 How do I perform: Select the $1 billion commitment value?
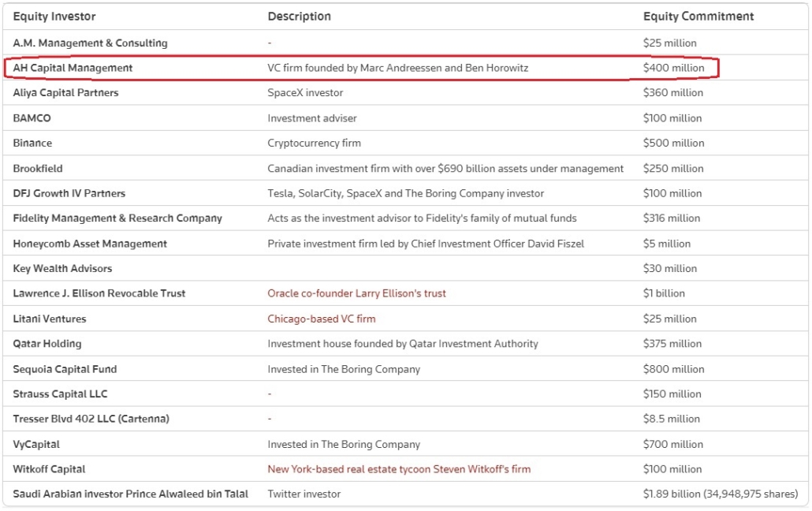pyautogui.click(x=664, y=293)
